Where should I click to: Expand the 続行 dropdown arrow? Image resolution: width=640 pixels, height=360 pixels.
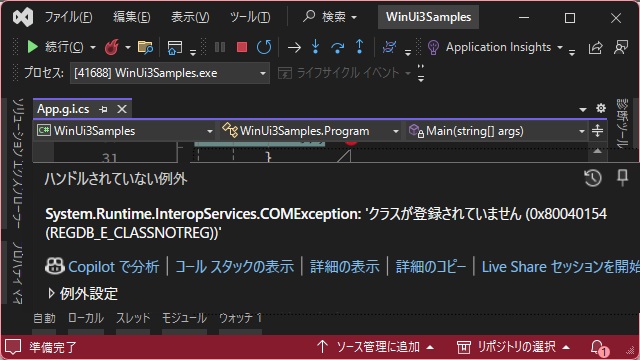[x=93, y=47]
